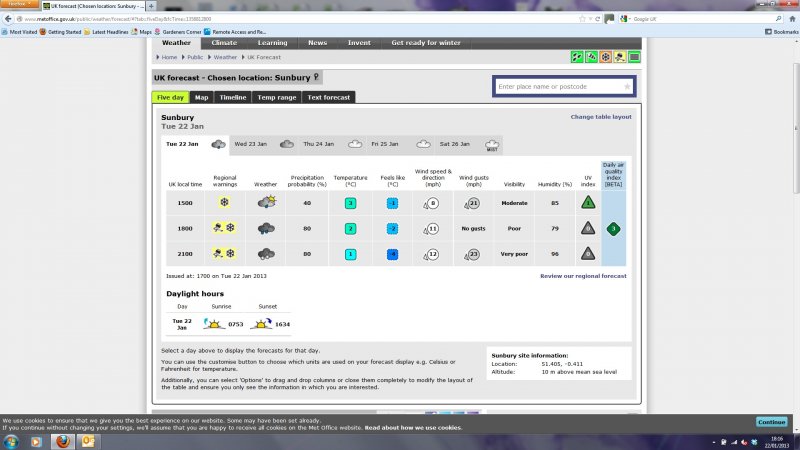Screen dimensions: 800x450
Task: Click the 1800 row regional warnings icons
Action: click(x=224, y=228)
